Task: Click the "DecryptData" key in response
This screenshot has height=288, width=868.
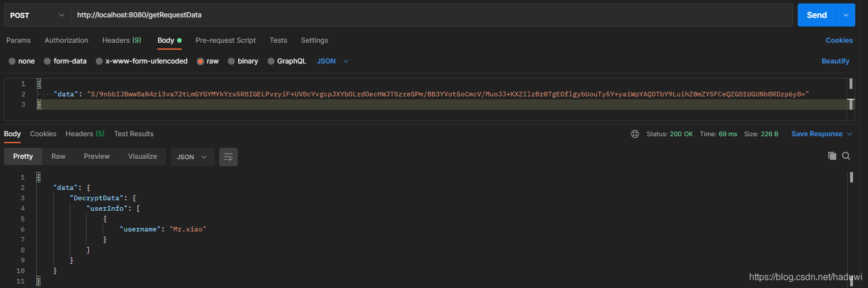Action: point(96,198)
